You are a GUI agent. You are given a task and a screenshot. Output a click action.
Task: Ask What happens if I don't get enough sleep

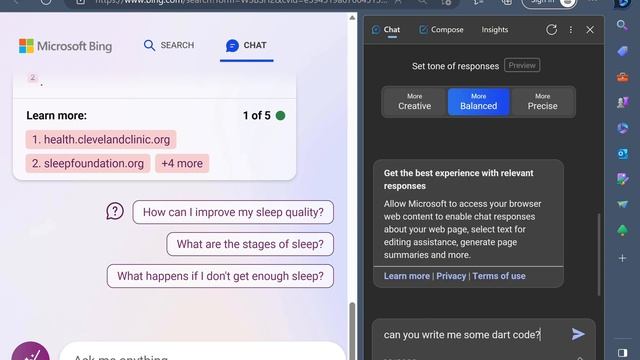point(220,276)
